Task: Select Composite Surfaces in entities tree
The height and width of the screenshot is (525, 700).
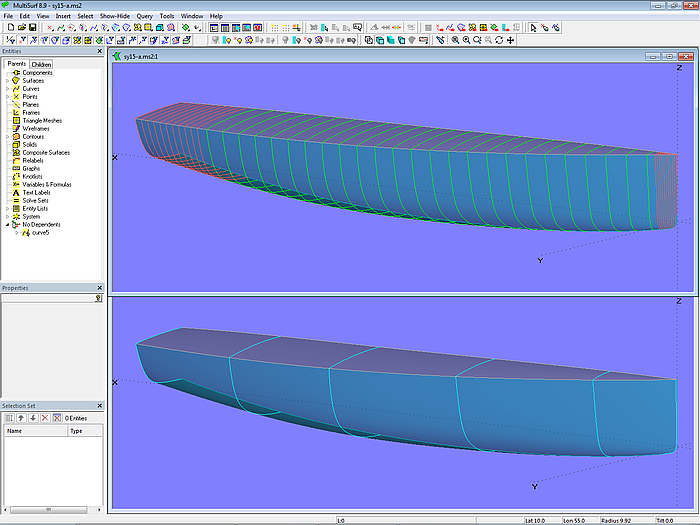Action: [x=45, y=153]
